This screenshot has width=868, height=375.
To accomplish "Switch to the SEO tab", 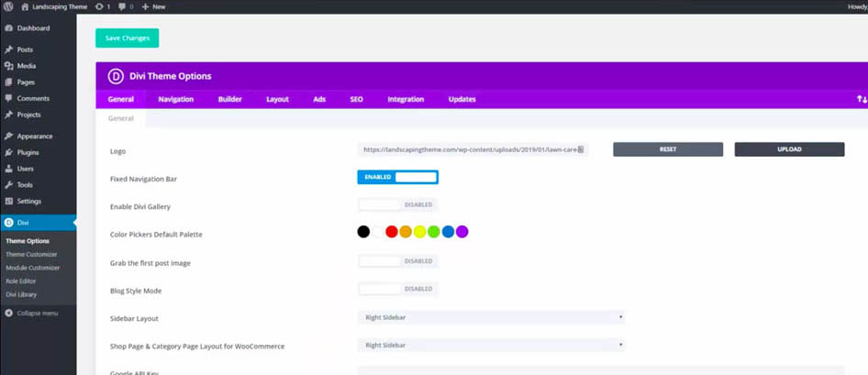I will (357, 100).
